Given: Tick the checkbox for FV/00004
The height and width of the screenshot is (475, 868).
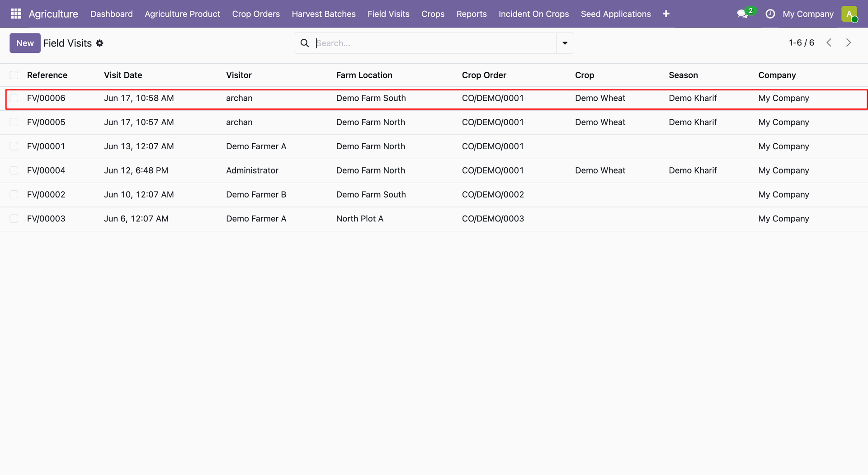Looking at the screenshot, I should (14, 170).
